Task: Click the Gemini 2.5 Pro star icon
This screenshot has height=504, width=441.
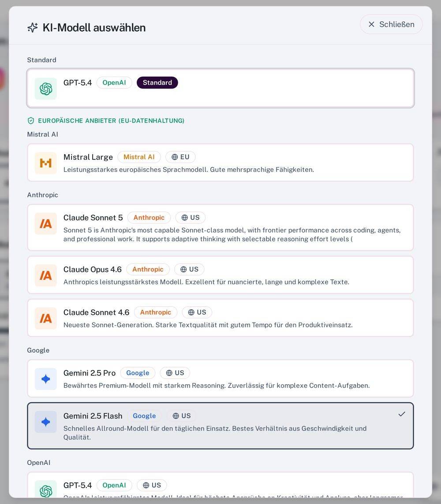Action: tap(46, 379)
